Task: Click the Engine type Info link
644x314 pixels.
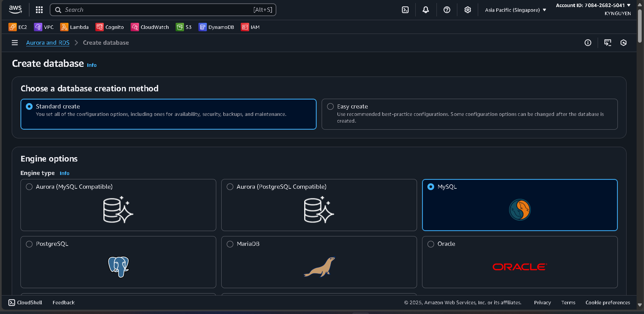Action: pos(64,173)
